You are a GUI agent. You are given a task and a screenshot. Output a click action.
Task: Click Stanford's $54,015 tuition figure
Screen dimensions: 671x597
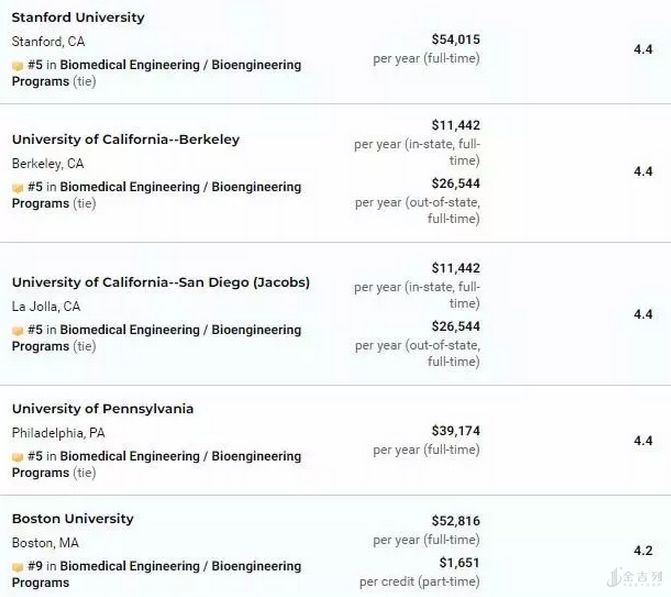[x=455, y=39]
